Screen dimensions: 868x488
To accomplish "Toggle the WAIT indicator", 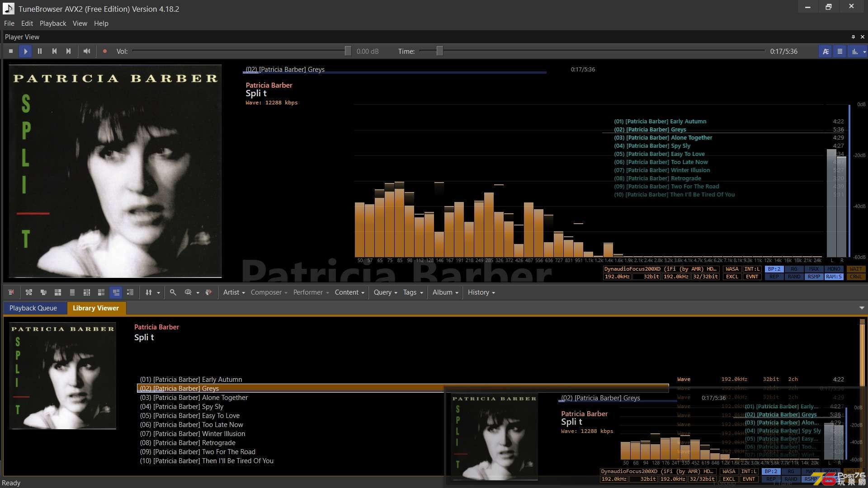I will (x=856, y=269).
